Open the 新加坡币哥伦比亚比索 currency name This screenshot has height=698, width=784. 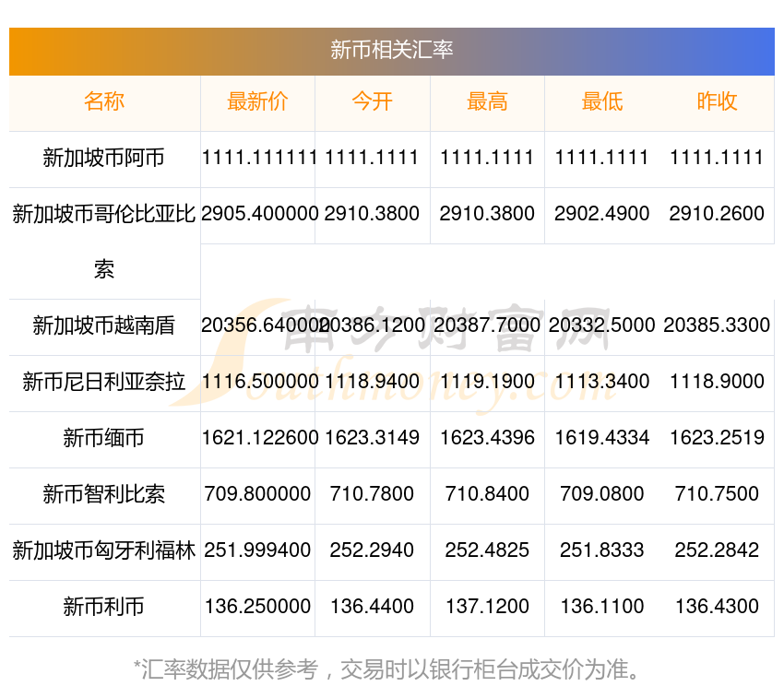tap(104, 215)
